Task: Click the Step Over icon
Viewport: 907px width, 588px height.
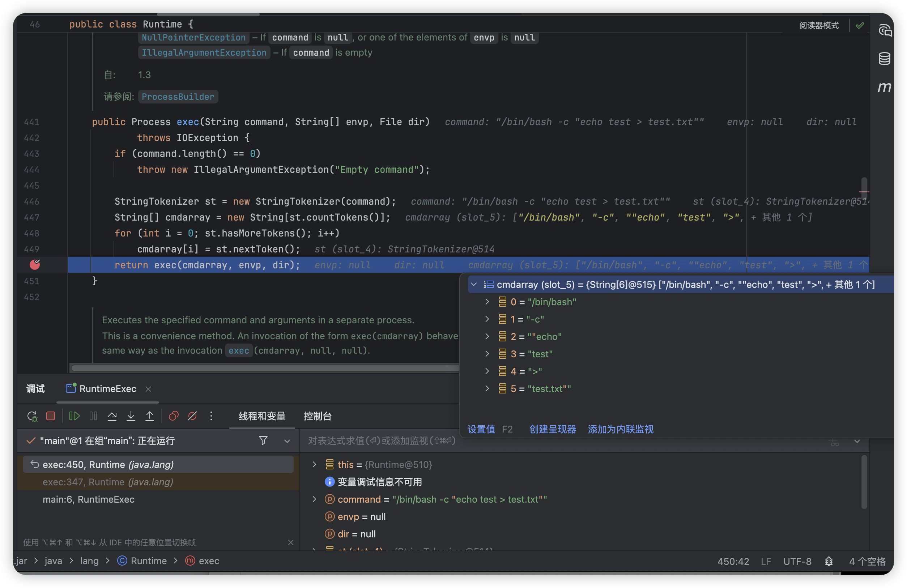Action: click(112, 416)
